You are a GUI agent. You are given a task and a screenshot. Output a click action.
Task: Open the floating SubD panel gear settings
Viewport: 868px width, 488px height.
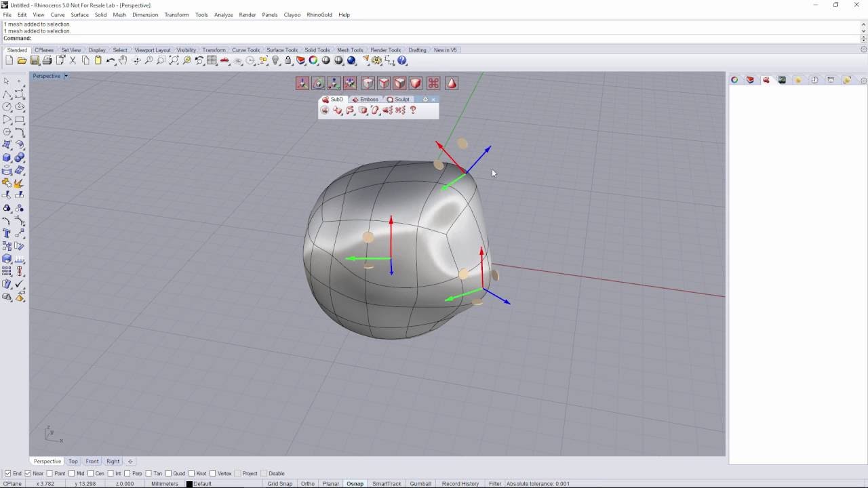pyautogui.click(x=425, y=100)
